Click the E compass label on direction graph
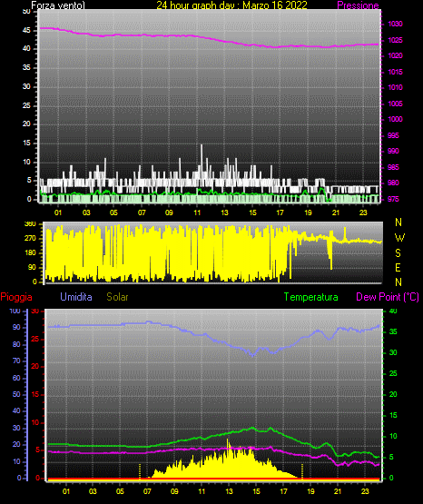423x504 pixels. point(398,267)
